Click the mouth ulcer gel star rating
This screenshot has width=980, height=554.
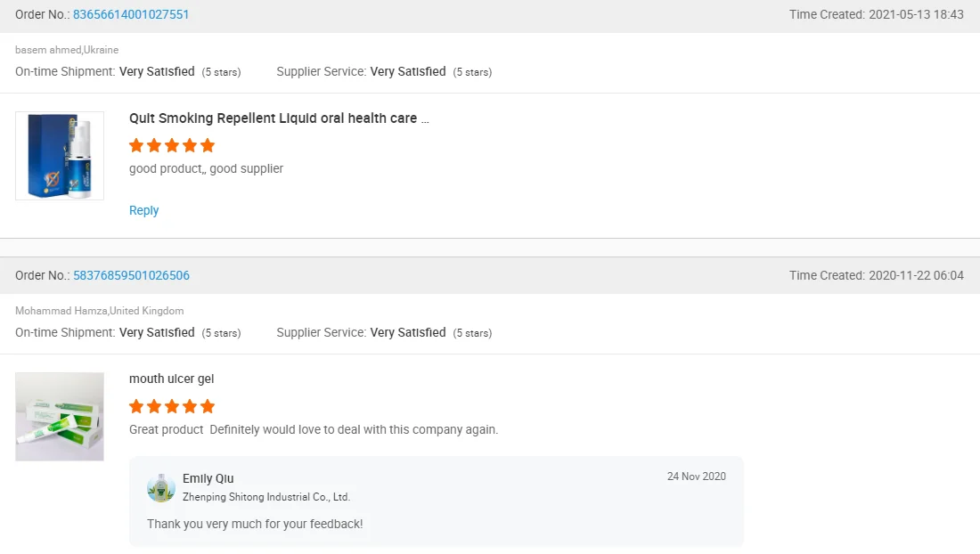172,406
